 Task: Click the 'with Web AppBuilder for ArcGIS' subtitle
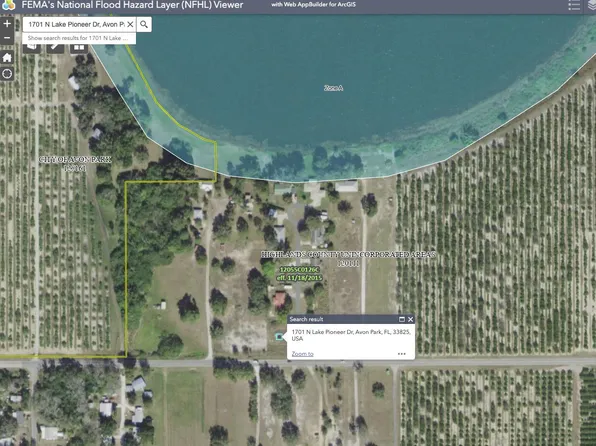314,5
